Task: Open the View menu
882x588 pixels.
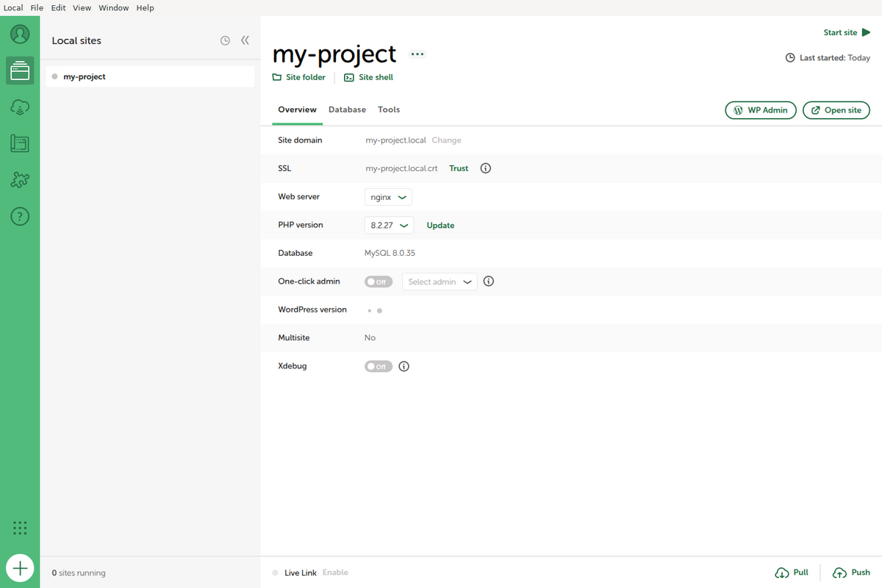Action: click(x=82, y=7)
